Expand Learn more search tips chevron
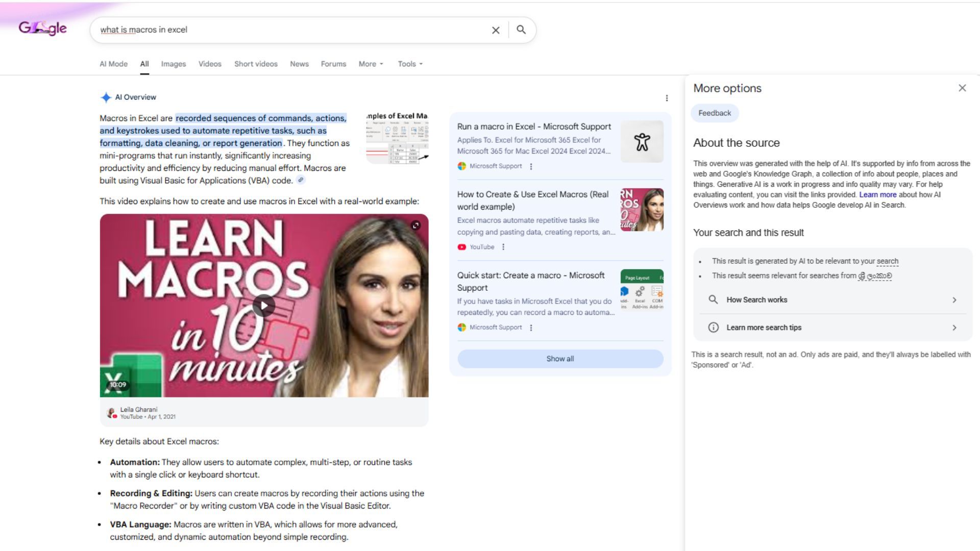The width and height of the screenshot is (980, 551). pyautogui.click(x=954, y=328)
